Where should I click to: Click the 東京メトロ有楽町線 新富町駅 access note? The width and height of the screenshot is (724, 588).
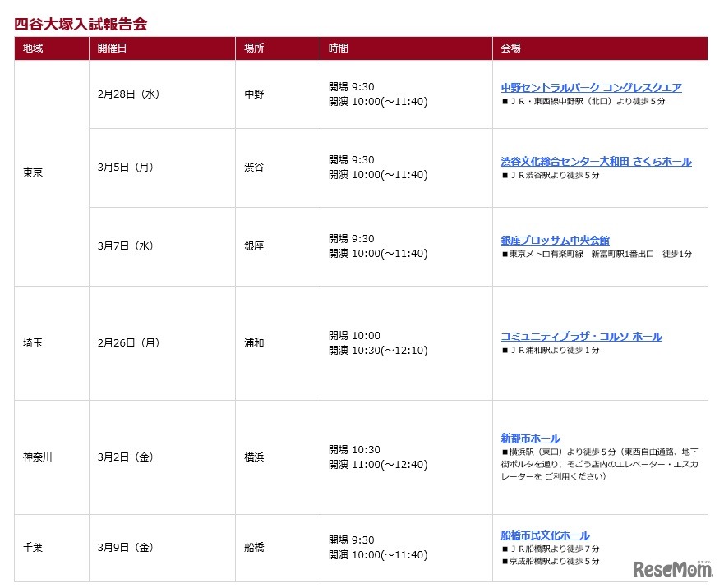(x=597, y=254)
